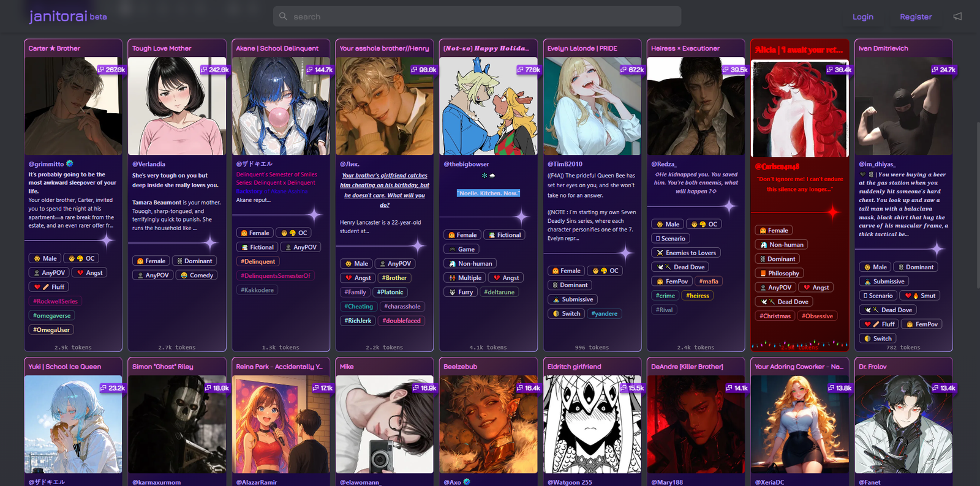The width and height of the screenshot is (980, 486).
Task: Click the 23.2k chat badge on Yuki card
Action: (113, 388)
